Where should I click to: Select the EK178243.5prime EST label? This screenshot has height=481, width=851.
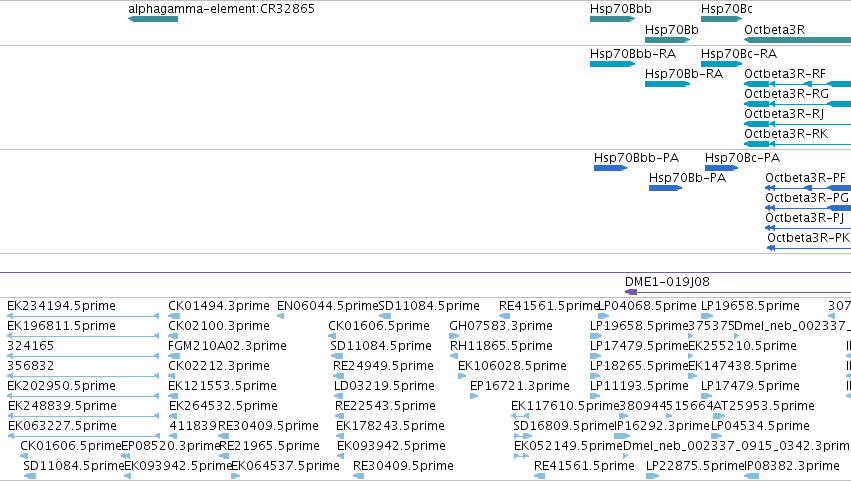(x=390, y=426)
